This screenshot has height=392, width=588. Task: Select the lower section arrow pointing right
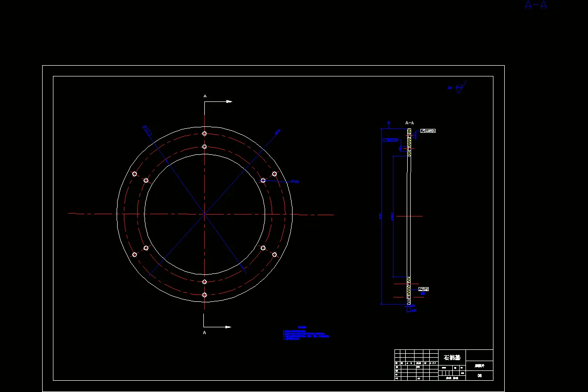[x=229, y=327]
